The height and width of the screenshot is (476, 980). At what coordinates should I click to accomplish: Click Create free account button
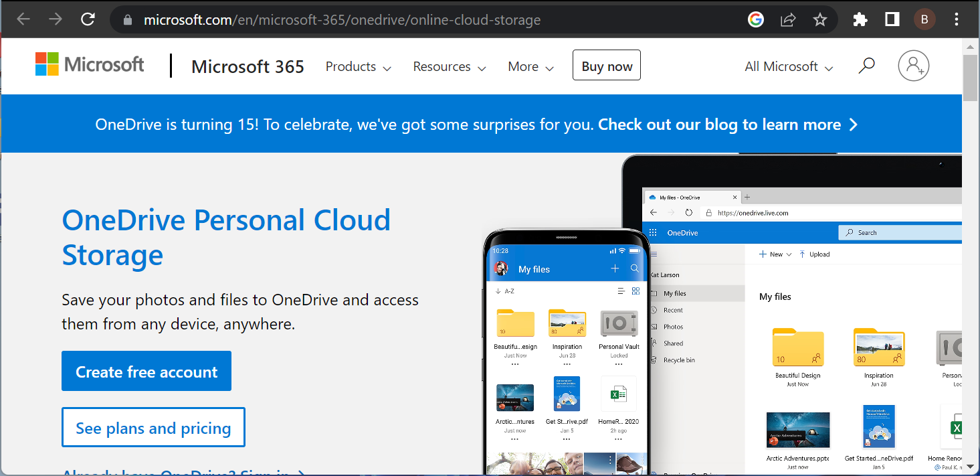[146, 371]
